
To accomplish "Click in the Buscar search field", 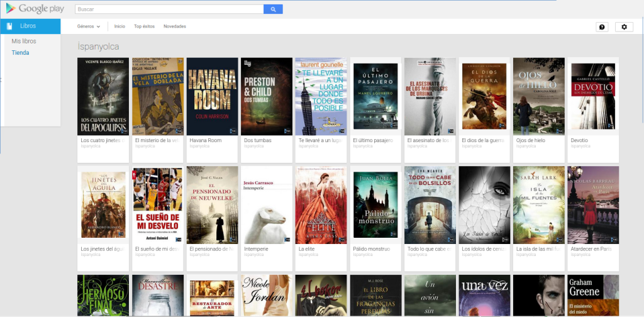I will point(169,9).
